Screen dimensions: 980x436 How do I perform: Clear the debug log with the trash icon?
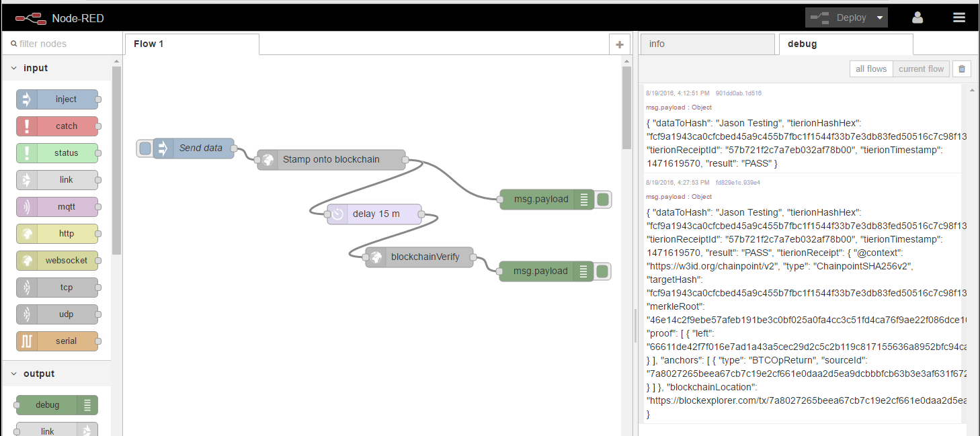pyautogui.click(x=962, y=69)
